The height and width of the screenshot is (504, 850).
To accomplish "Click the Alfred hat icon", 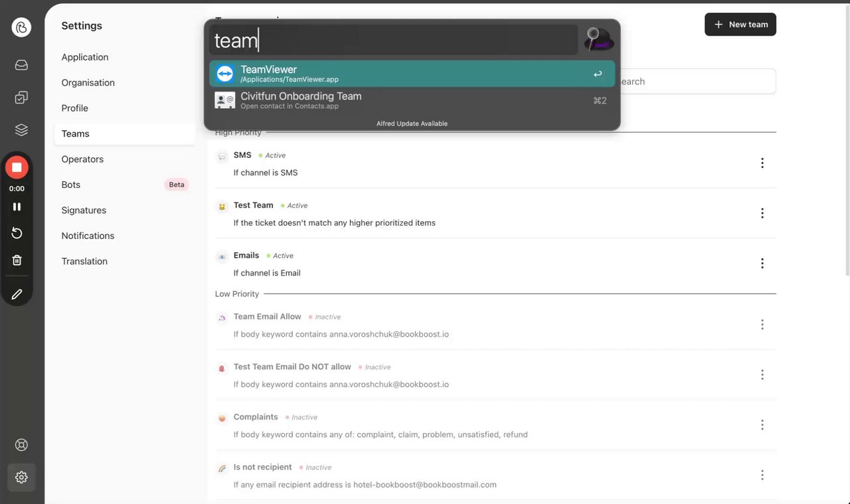I will point(598,39).
